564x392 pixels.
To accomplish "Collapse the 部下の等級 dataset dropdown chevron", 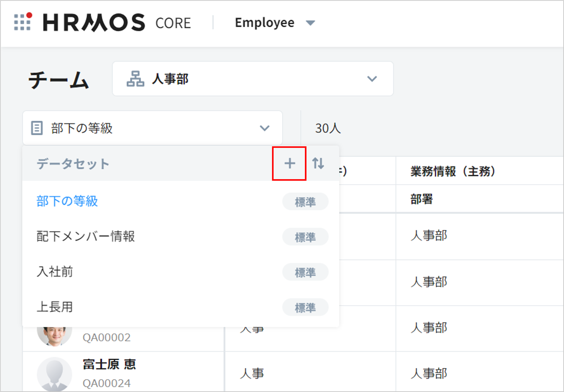I will pos(265,128).
